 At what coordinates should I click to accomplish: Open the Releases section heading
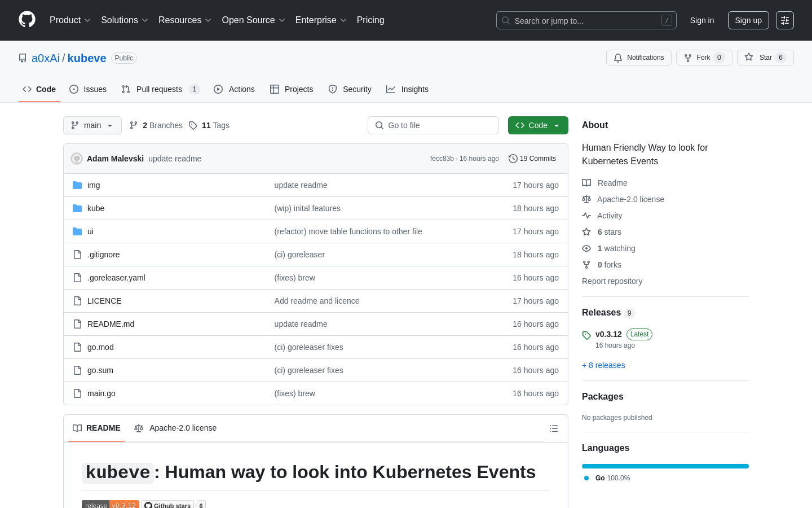(x=601, y=313)
